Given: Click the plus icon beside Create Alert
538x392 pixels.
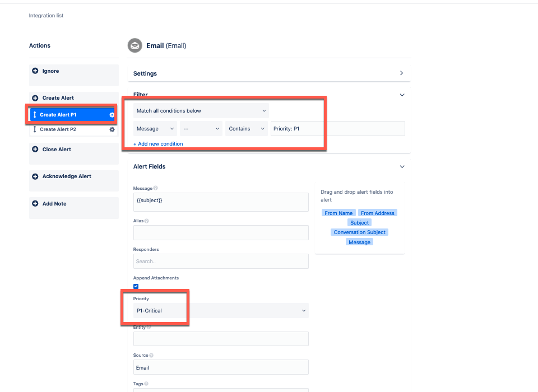Looking at the screenshot, I should [35, 98].
